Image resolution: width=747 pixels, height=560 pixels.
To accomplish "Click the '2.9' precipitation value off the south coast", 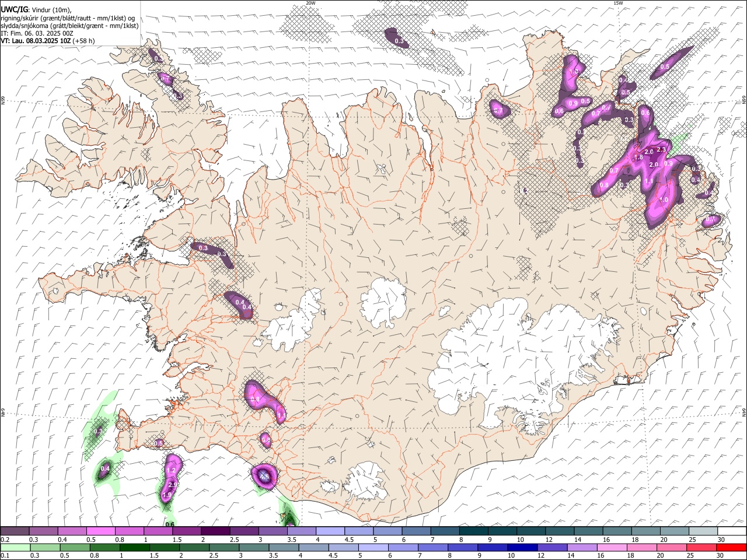I will (x=172, y=485).
